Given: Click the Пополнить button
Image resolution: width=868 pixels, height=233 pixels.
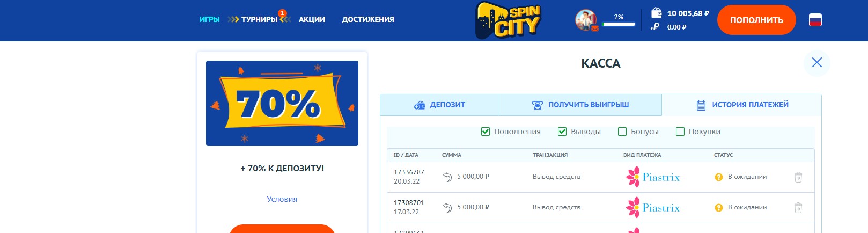Looking at the screenshot, I should (756, 20).
